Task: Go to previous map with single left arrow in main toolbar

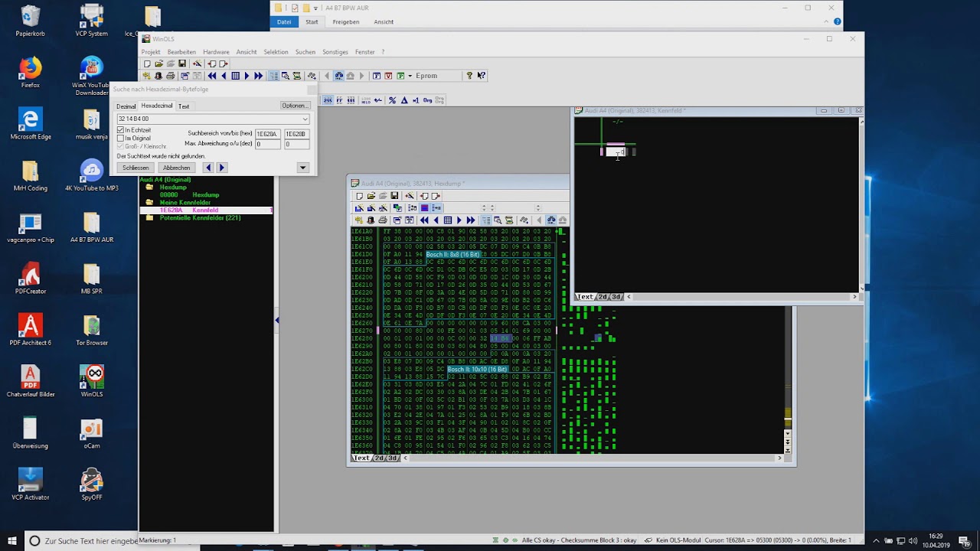Action: (224, 76)
